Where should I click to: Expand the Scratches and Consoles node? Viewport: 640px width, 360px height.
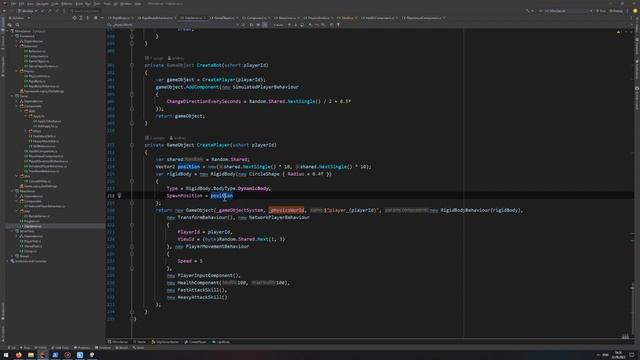coord(7,261)
